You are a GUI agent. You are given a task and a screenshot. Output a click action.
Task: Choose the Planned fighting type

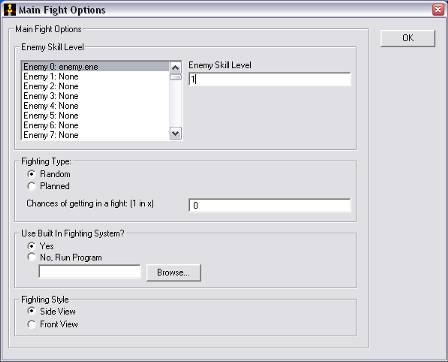pyautogui.click(x=31, y=186)
